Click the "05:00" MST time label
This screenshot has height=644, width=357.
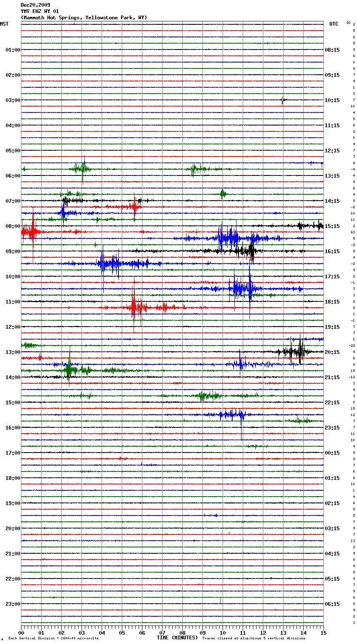(x=13, y=151)
